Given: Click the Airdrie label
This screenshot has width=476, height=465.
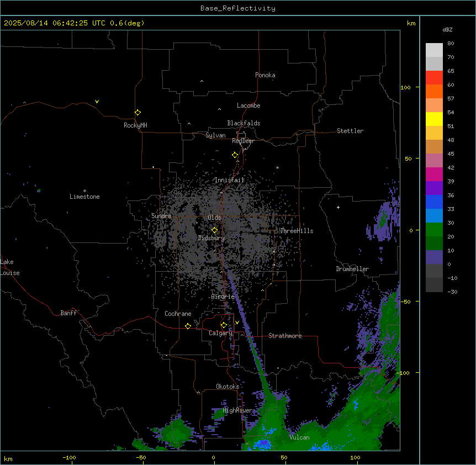Looking at the screenshot, I should coord(223,297).
